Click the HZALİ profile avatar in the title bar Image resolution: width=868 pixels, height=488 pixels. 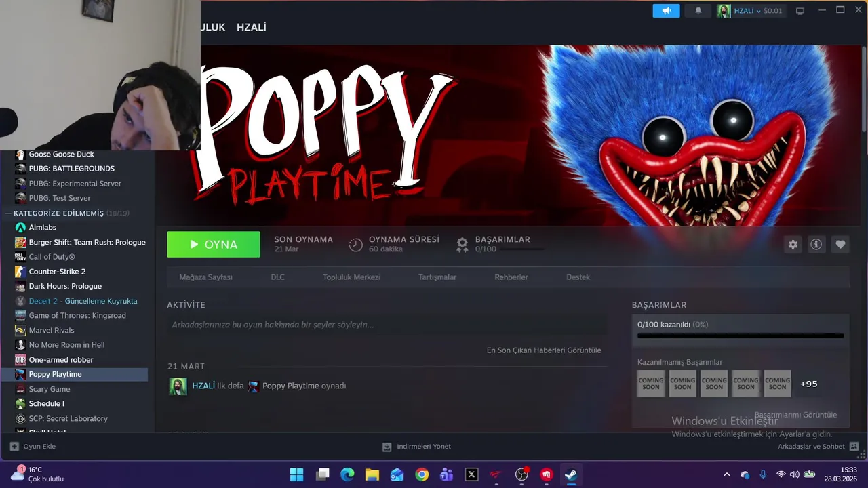tap(724, 11)
